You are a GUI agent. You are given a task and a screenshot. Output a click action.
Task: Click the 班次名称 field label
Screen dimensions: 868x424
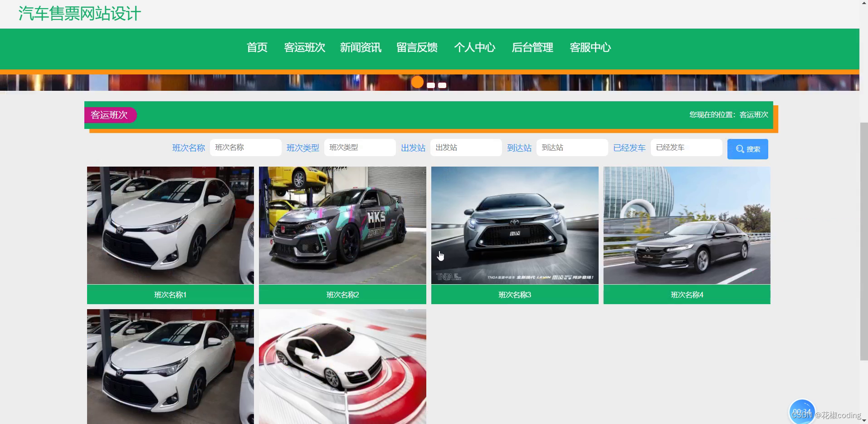coord(189,148)
